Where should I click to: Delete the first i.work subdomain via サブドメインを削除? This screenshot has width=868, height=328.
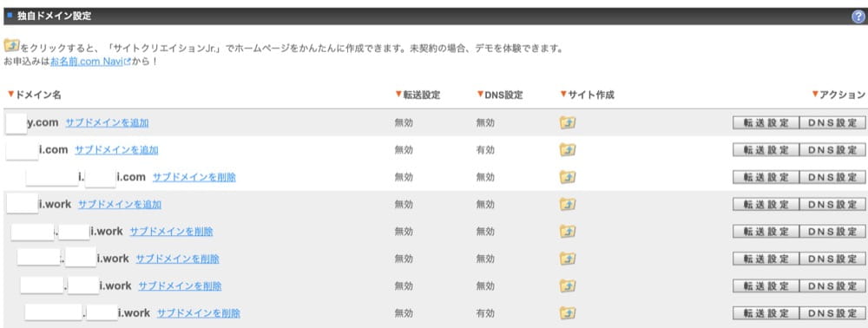pyautogui.click(x=171, y=231)
